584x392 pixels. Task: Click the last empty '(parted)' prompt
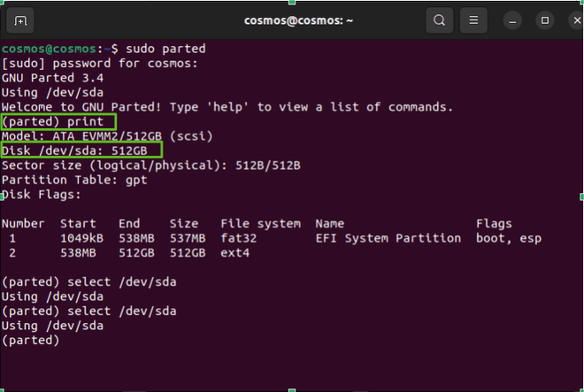pyautogui.click(x=31, y=341)
